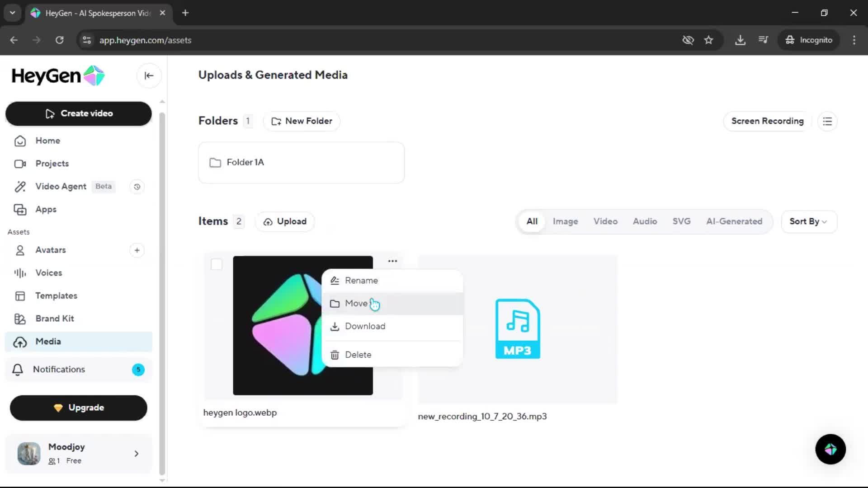Filter items by Audio type
The width and height of the screenshot is (868, 488).
tap(645, 221)
